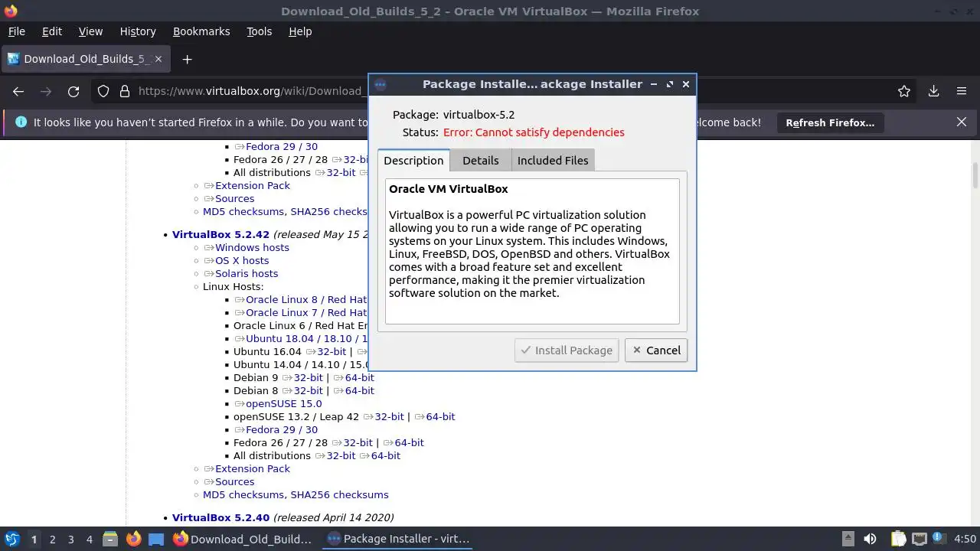Open the Tools menu
Image resolution: width=980 pixels, height=551 pixels.
[x=259, y=31]
